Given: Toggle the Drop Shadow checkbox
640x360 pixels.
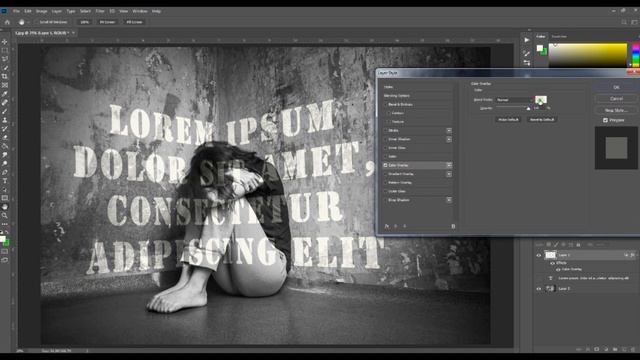Looking at the screenshot, I should (x=385, y=200).
